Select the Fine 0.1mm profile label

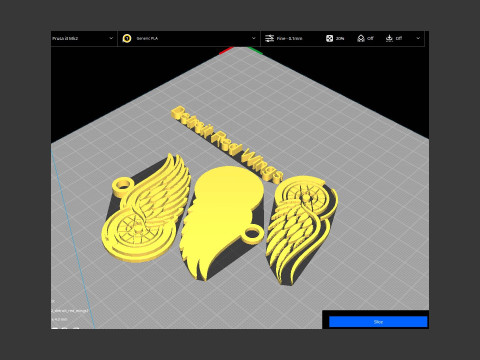click(x=289, y=39)
